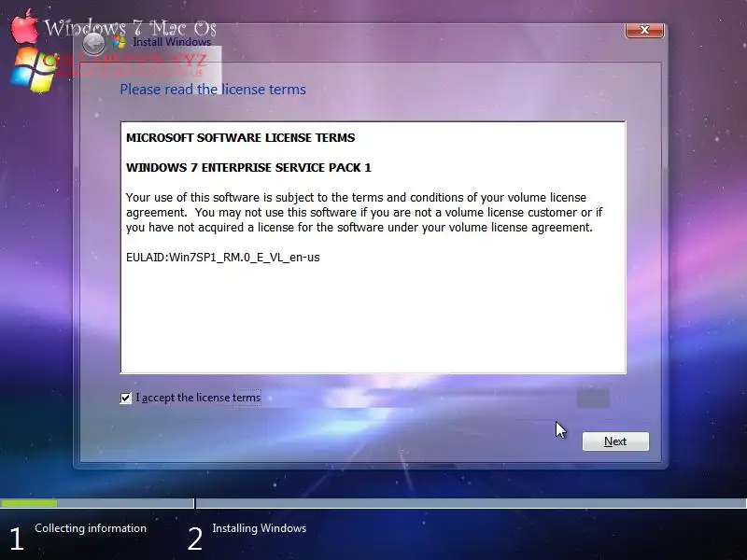Click the heading Please read the license terms

213,90
